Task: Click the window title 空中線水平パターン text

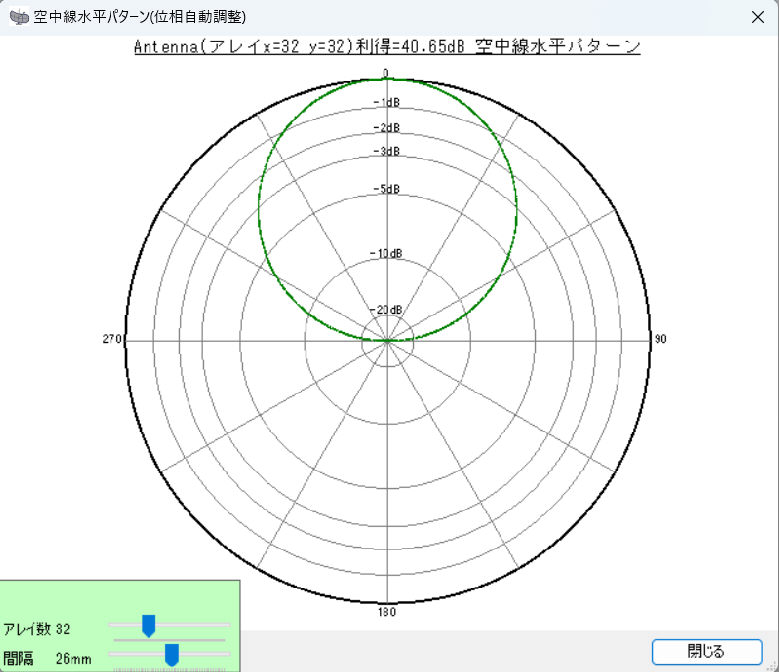Action: tap(140, 17)
